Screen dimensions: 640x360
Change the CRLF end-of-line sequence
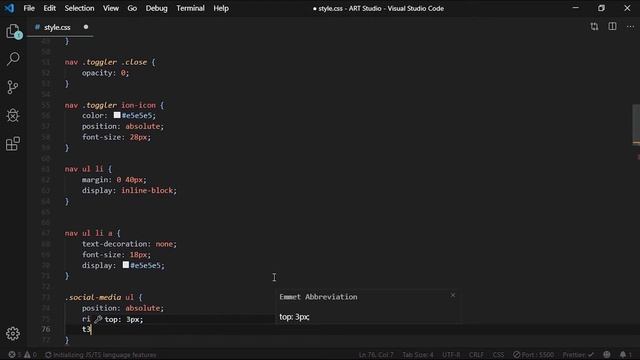click(476, 355)
